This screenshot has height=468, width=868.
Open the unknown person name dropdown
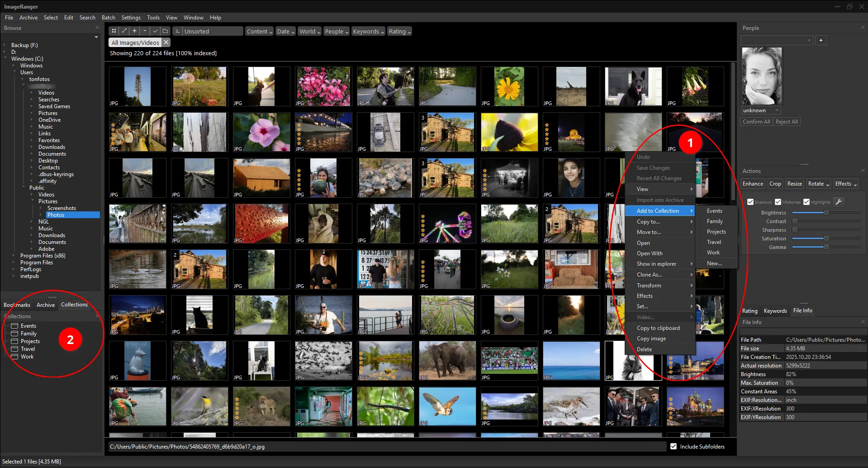[777, 110]
